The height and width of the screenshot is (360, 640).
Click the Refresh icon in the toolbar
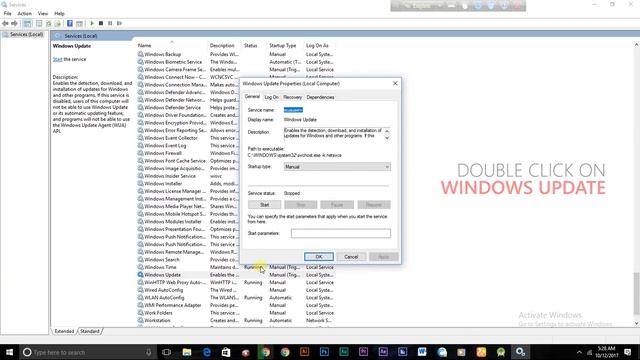click(x=49, y=23)
